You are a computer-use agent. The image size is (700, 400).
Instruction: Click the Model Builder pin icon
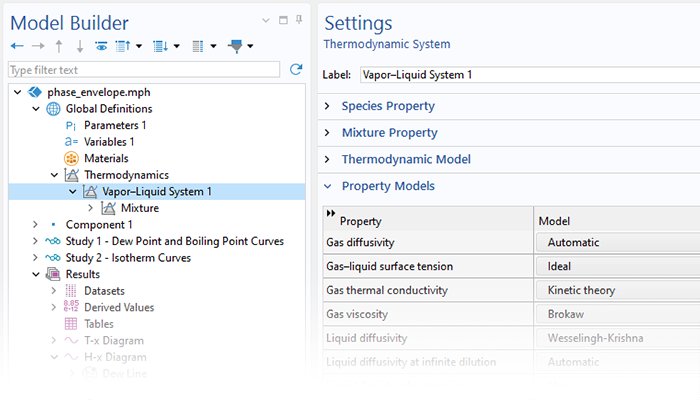click(299, 20)
